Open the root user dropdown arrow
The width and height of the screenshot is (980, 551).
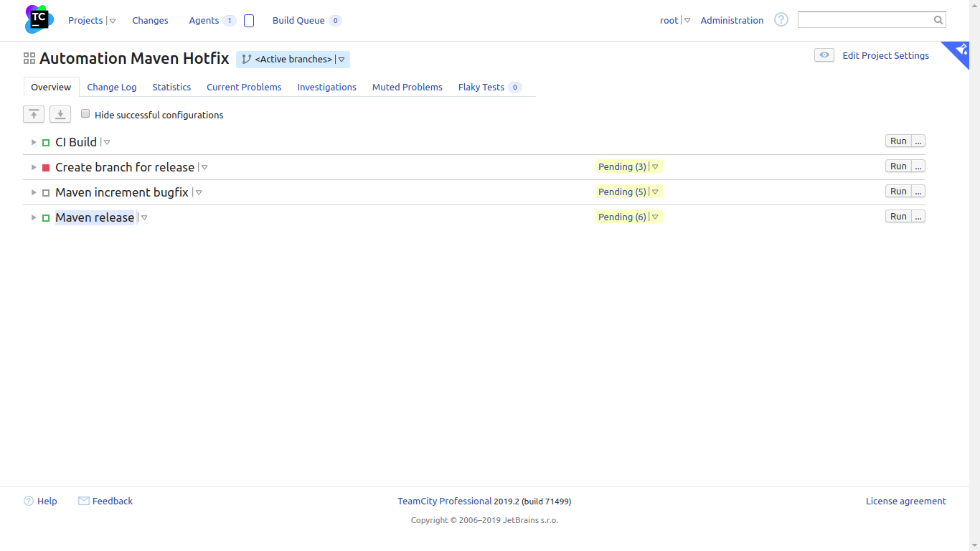pos(687,21)
